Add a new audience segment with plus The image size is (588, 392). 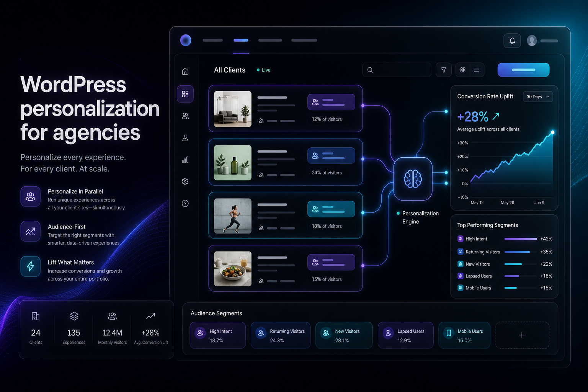[522, 335]
